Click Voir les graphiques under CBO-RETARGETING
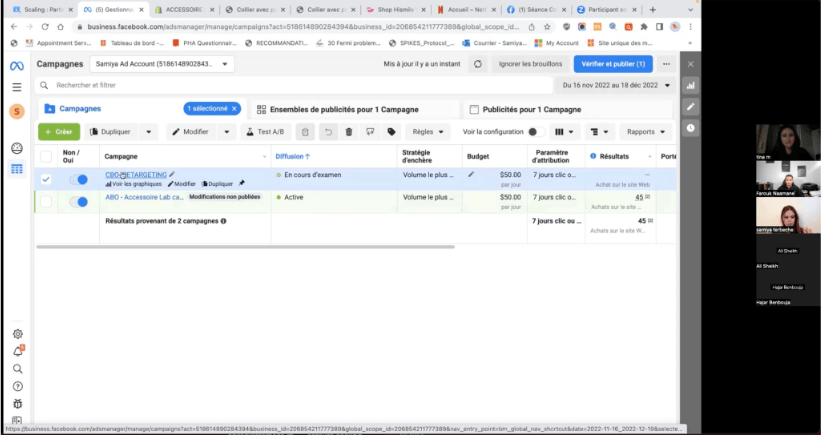Viewport: 823px width, 435px height. (133, 184)
